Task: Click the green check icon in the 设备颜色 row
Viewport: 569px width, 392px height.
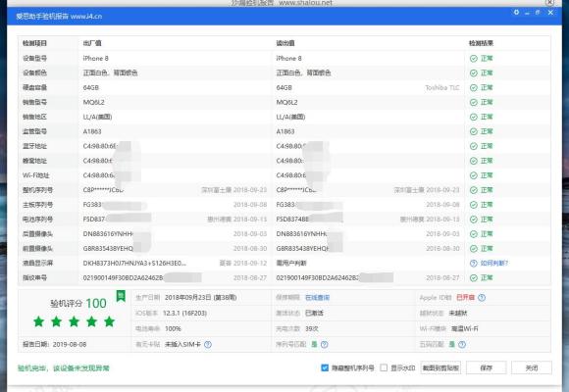Action: click(474, 73)
